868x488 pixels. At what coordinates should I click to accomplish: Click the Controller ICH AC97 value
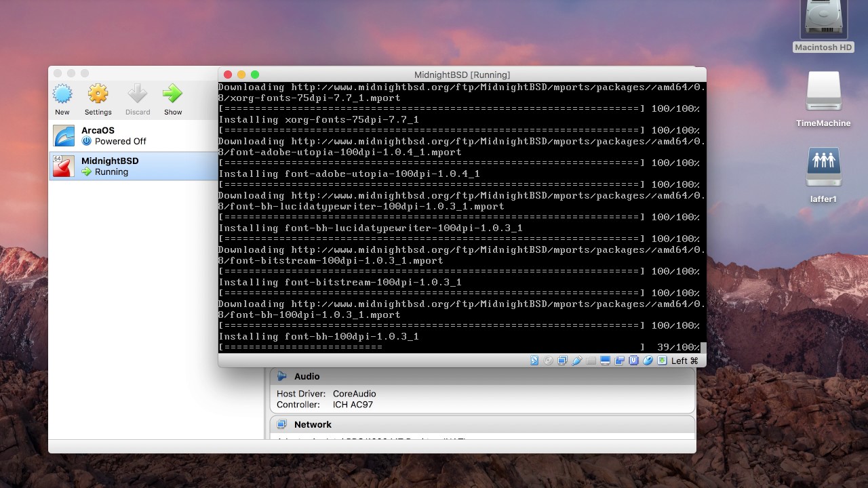click(x=353, y=405)
